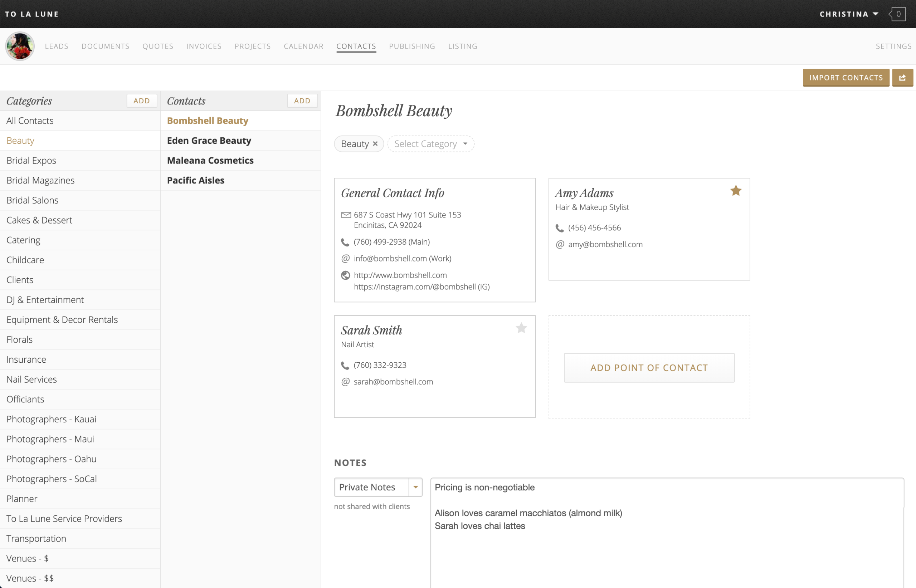The height and width of the screenshot is (588, 916).
Task: Toggle Sarah Smith favorite star
Action: click(521, 328)
